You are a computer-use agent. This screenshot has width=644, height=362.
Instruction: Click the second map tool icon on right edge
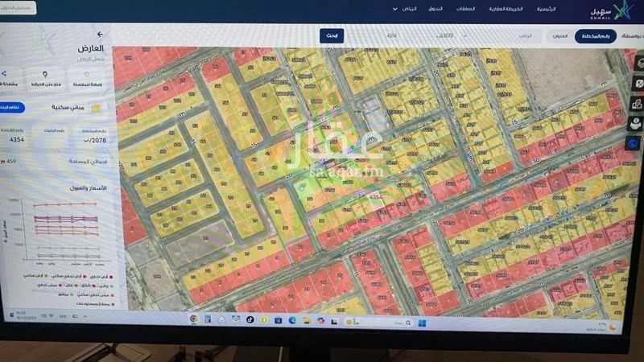pyautogui.click(x=636, y=83)
